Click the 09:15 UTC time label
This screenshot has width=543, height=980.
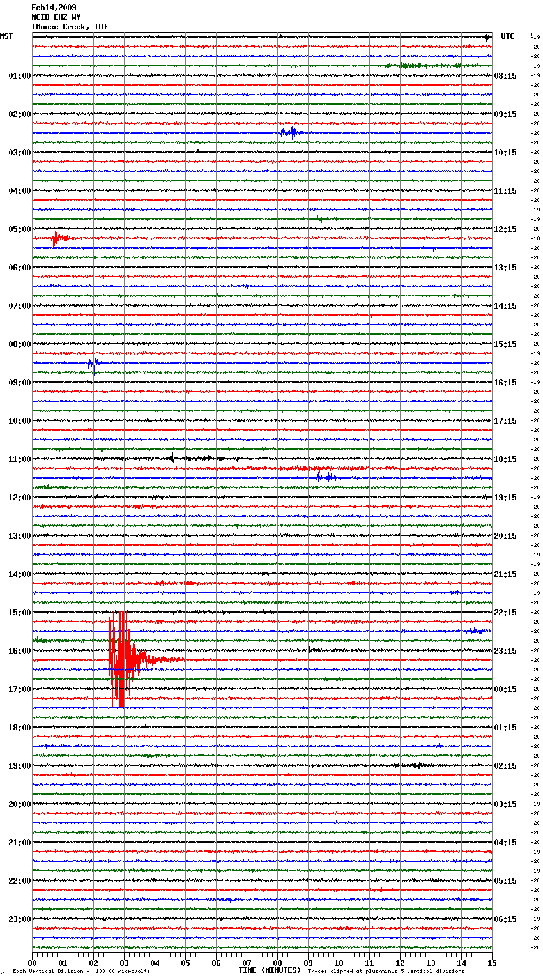click(x=505, y=114)
